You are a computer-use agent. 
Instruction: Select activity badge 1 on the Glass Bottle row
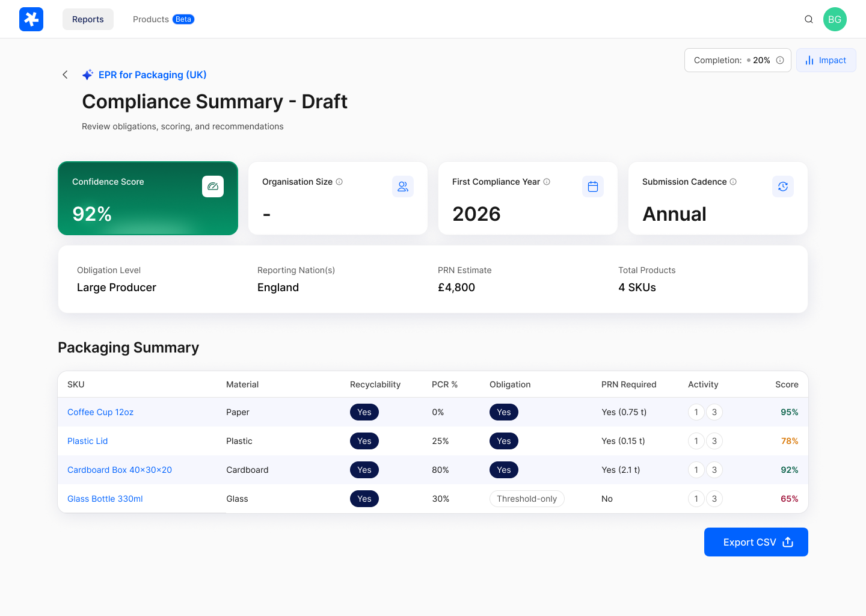click(x=696, y=499)
